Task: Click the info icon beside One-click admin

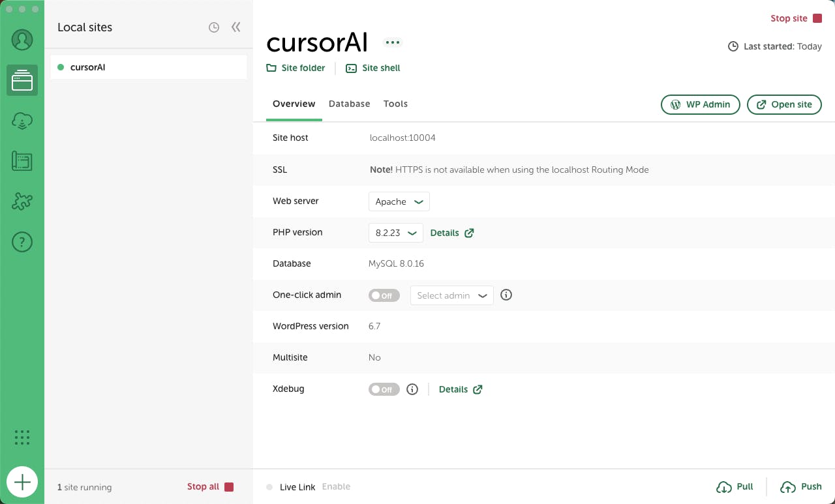Action: pos(506,295)
